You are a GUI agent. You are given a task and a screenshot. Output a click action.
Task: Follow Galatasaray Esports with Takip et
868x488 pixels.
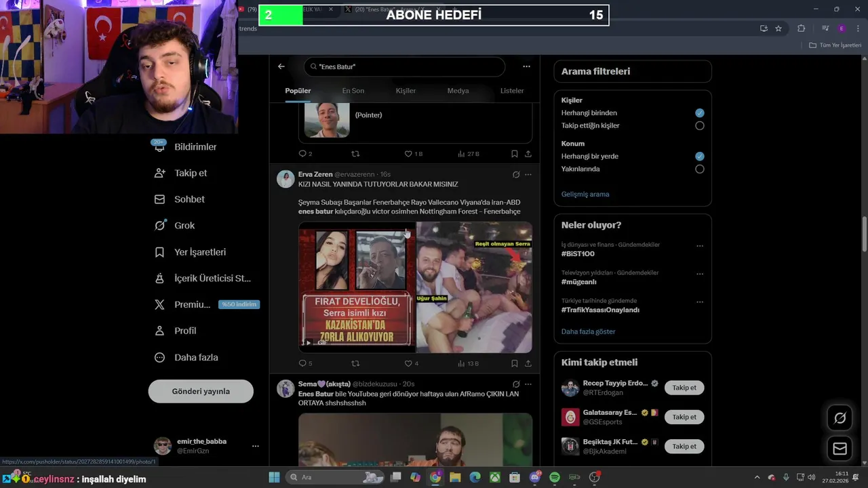click(x=684, y=417)
